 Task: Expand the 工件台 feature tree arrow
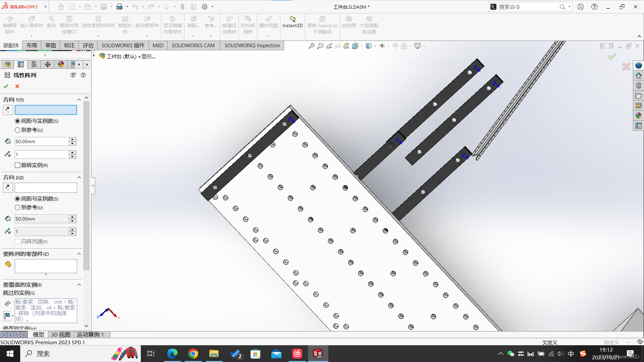(x=94, y=56)
